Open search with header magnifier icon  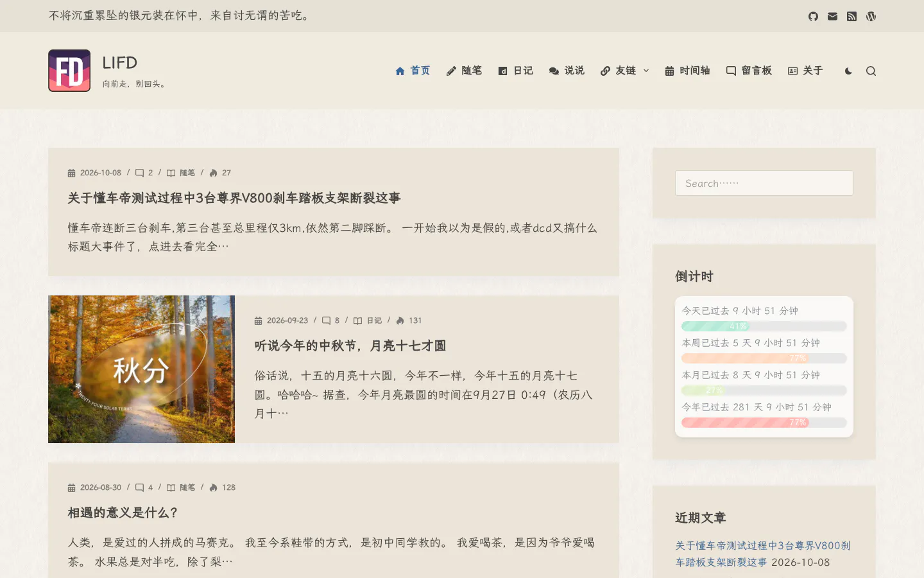coord(871,71)
